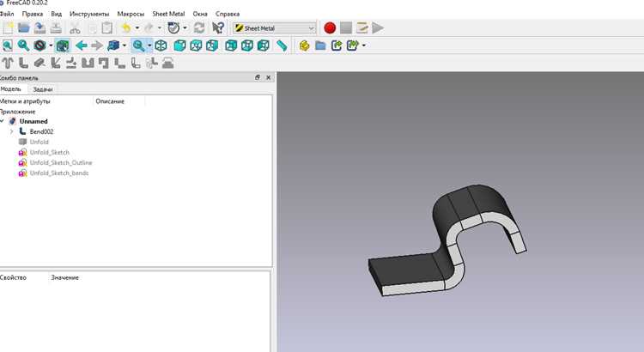Select Unfold_Sketch tree item
The width and height of the screenshot is (644, 352).
(50, 152)
